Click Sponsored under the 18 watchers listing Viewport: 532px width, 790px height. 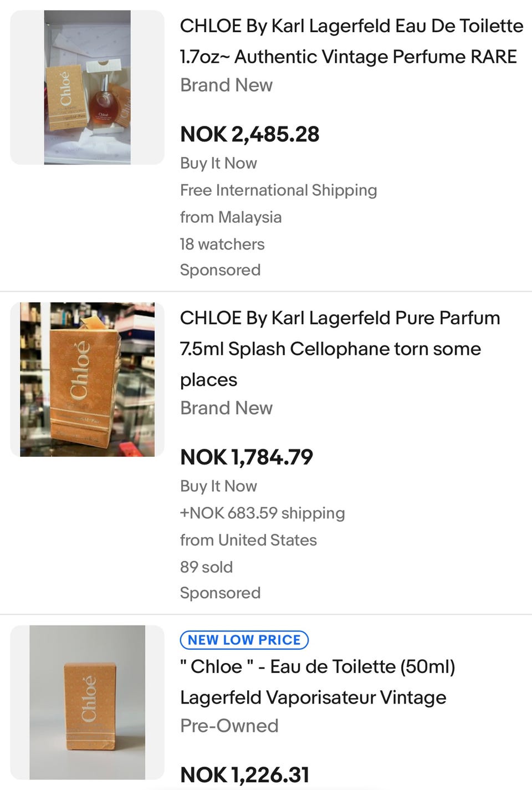220,270
